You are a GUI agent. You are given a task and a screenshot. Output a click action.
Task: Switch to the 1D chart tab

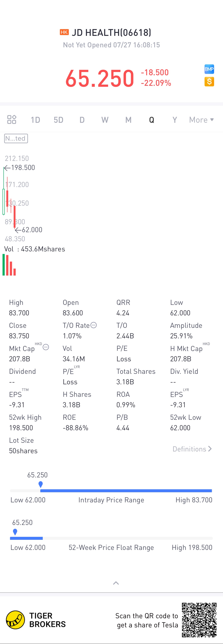pos(35,120)
